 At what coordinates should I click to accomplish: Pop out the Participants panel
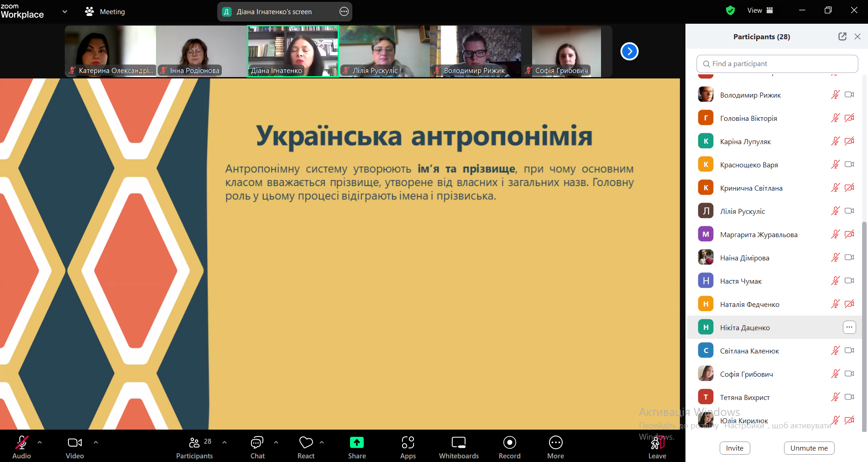click(x=842, y=36)
